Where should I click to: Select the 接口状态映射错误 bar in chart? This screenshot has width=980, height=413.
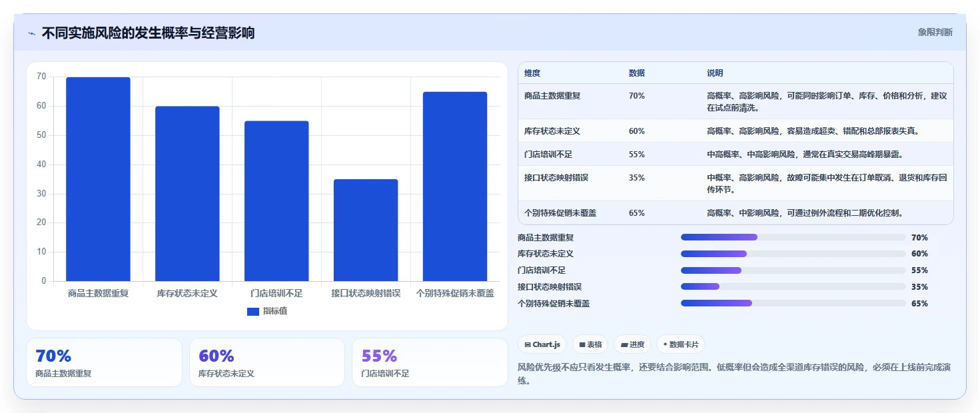[x=366, y=230]
